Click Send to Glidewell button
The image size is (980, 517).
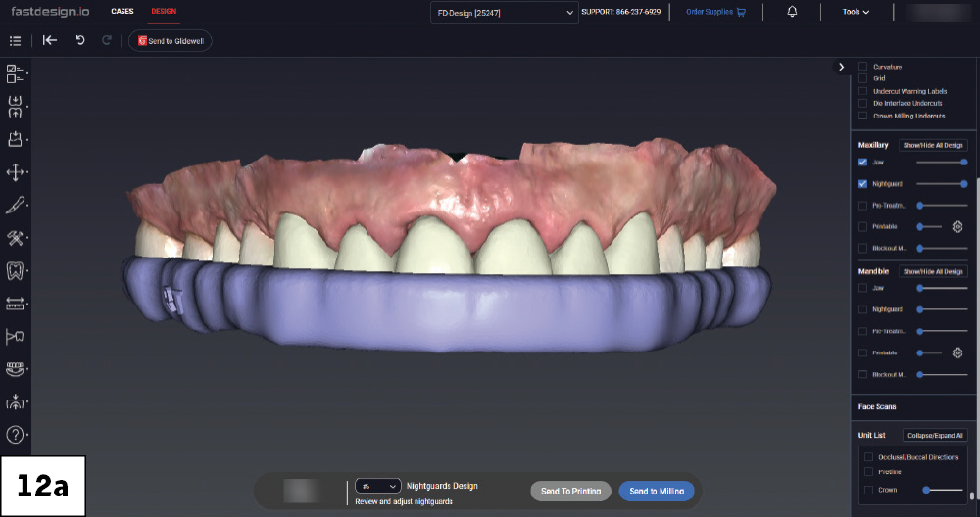click(170, 40)
